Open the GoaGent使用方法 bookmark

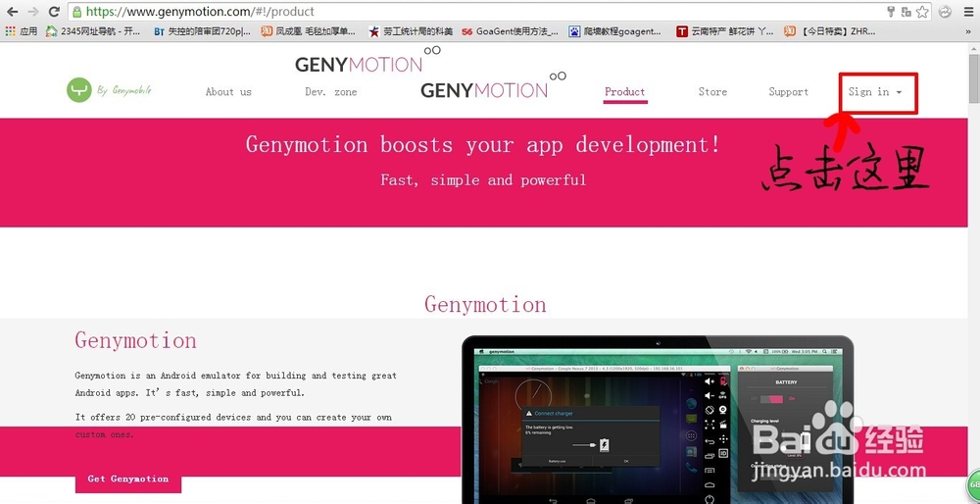tap(511, 31)
